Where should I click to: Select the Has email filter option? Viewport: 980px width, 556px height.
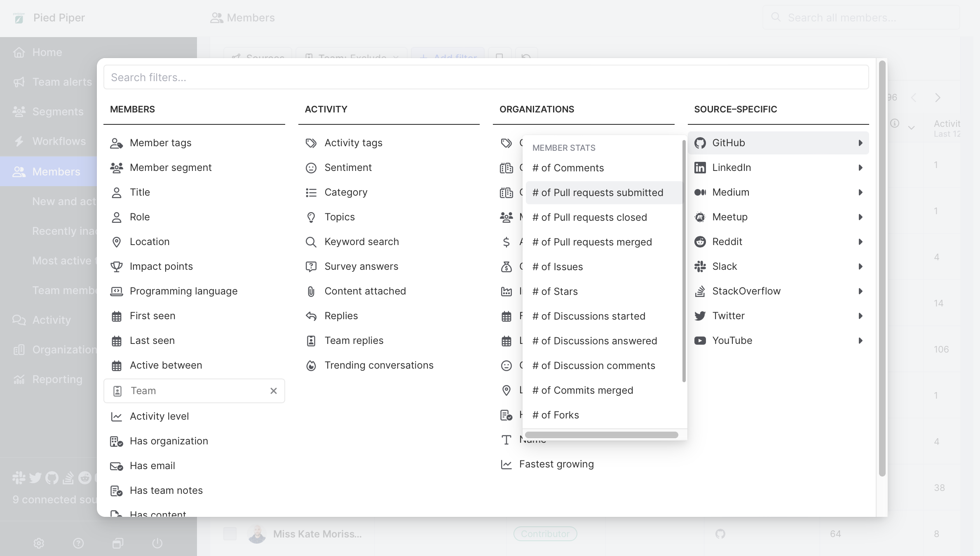(x=152, y=466)
